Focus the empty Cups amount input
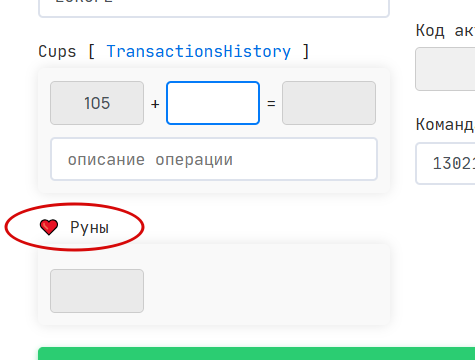 (x=213, y=103)
